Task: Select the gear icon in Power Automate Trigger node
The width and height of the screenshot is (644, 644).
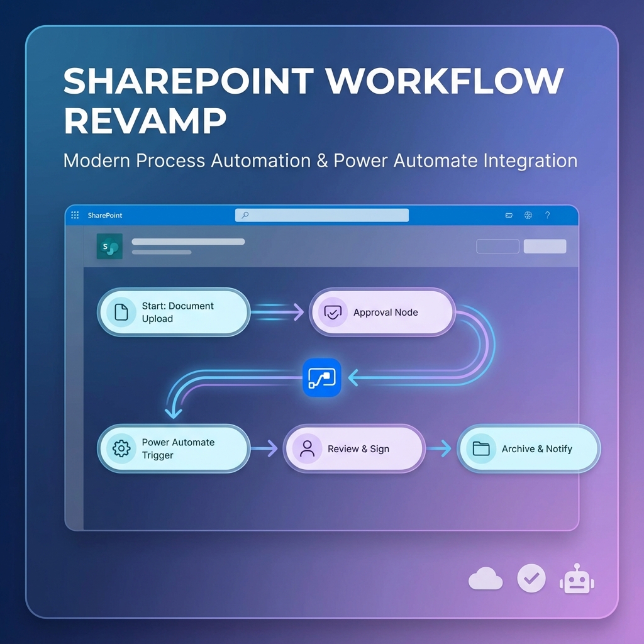Action: 121,448
